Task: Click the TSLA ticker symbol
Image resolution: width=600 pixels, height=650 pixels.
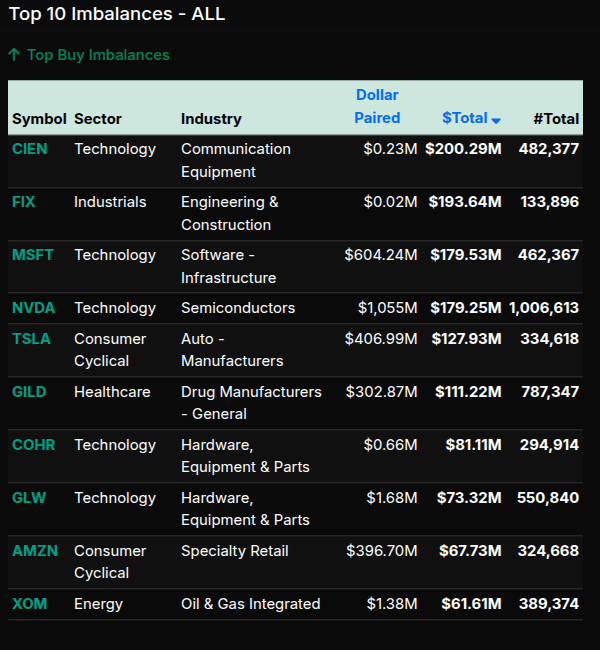Action: (x=30, y=339)
